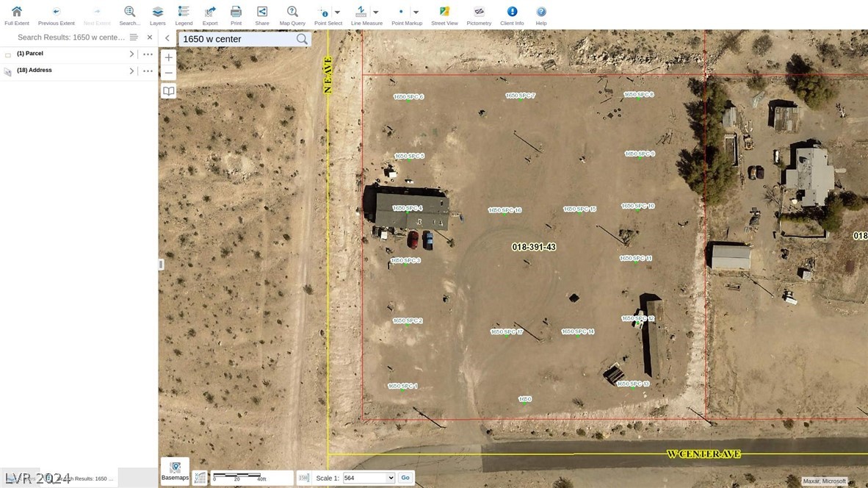Select the Pictometry tool

point(478,12)
